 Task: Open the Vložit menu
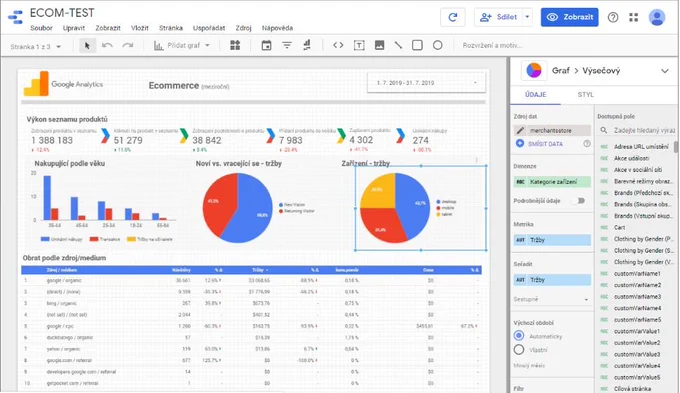click(140, 28)
